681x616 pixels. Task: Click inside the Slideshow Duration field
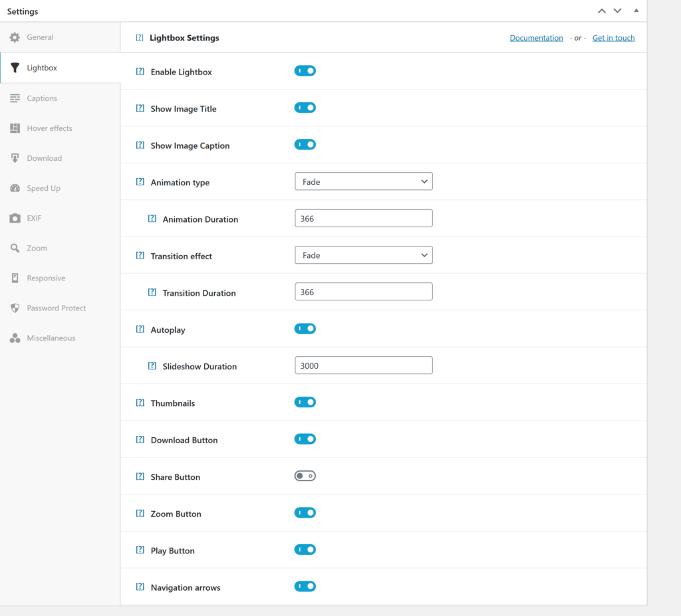[363, 365]
